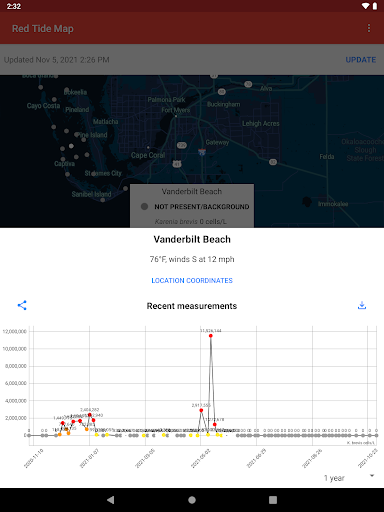Select the 2,917,555 red data point

[201, 410]
